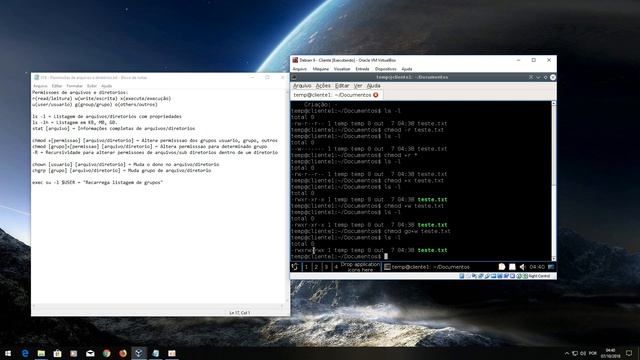640x360 pixels.
Task: Click the Notepad text line starting chown
Action: (126, 164)
